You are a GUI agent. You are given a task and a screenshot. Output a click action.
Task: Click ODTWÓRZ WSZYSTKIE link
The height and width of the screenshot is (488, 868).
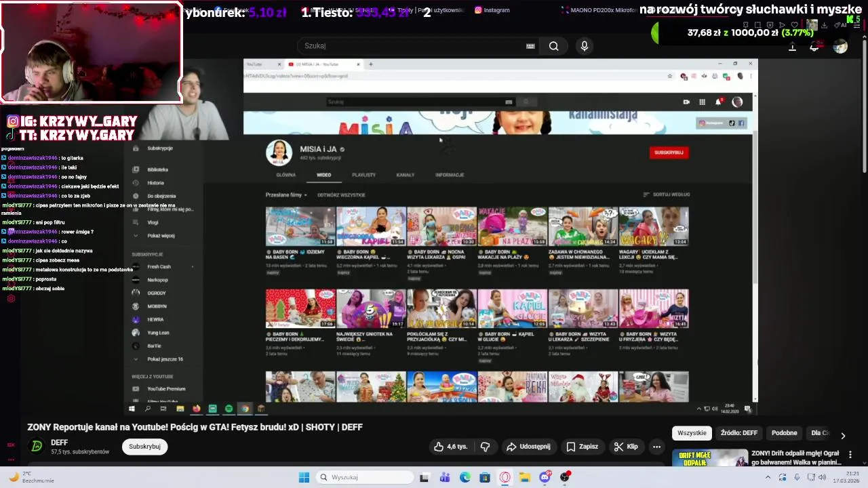(341, 195)
